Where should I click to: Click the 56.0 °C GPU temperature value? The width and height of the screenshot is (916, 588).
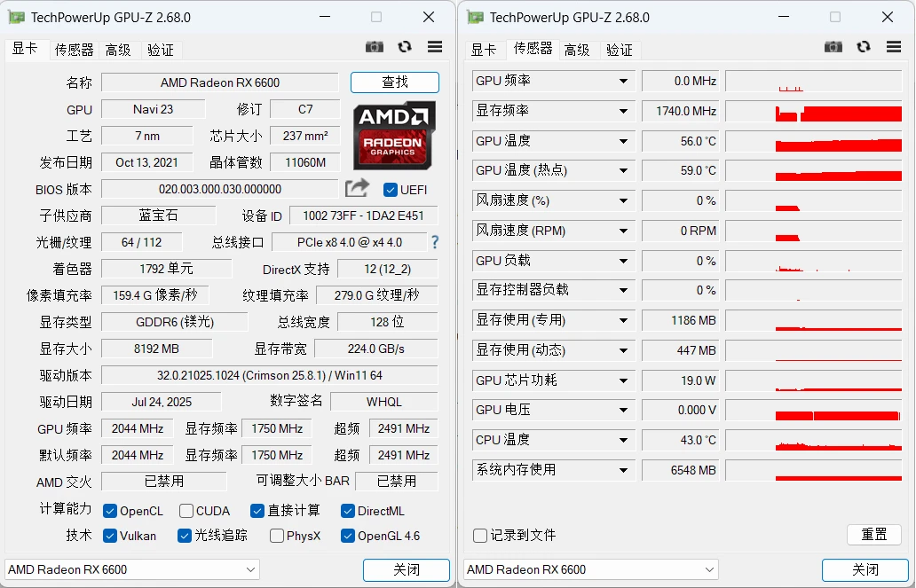(x=681, y=141)
